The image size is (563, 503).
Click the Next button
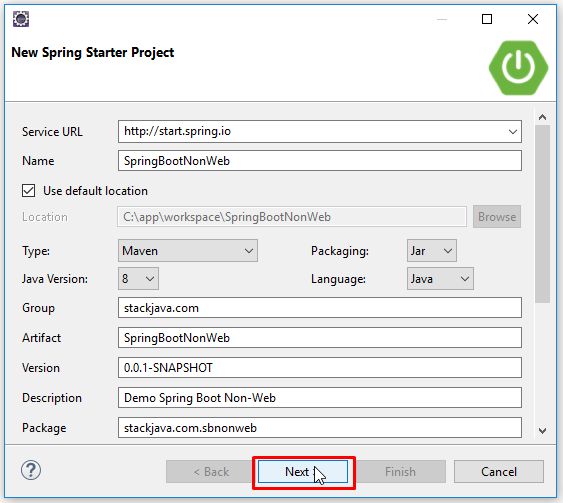point(303,472)
